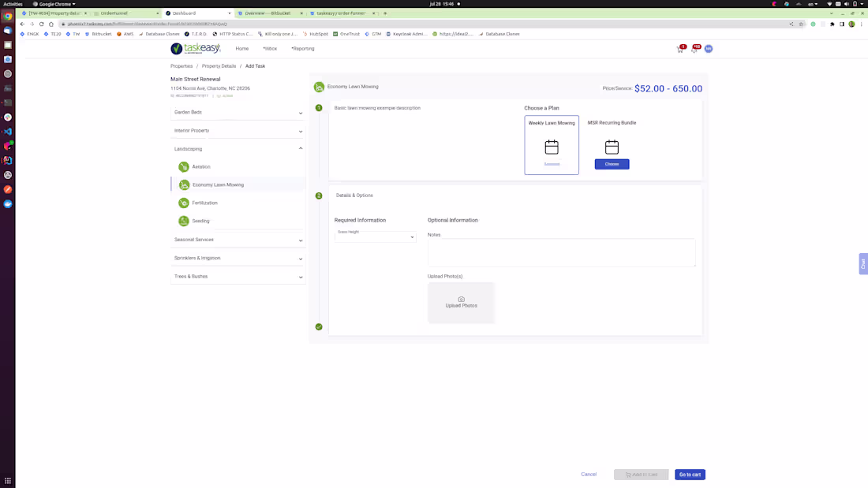Click Property Details in the breadcrumb
The height and width of the screenshot is (488, 868).
219,66
